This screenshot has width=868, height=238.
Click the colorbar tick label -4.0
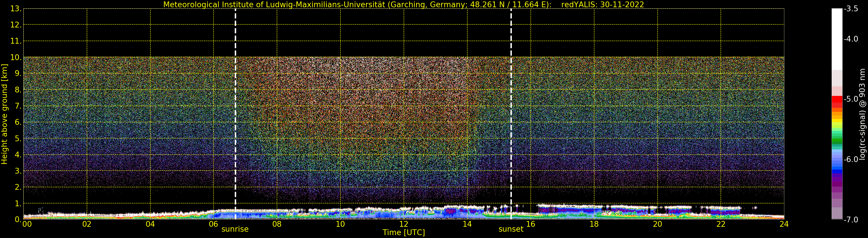(x=851, y=39)
